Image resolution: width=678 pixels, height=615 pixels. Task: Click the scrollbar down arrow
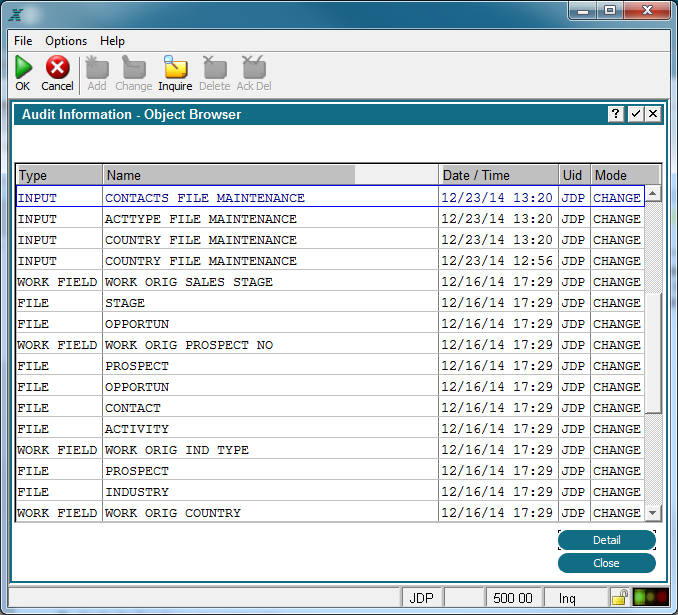click(653, 513)
